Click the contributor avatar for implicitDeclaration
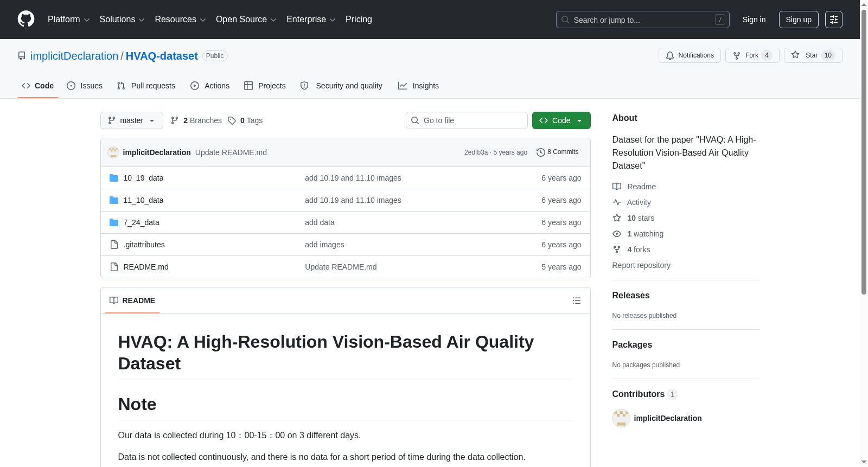The width and height of the screenshot is (868, 467). [x=621, y=418]
